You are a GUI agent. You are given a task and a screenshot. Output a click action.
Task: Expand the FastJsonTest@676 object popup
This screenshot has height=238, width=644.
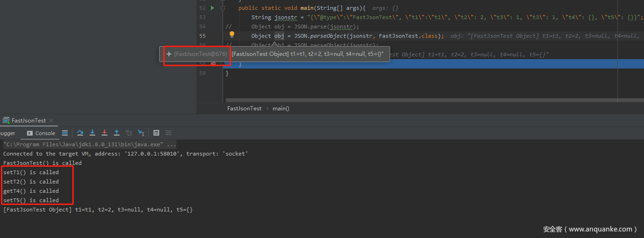(x=169, y=54)
